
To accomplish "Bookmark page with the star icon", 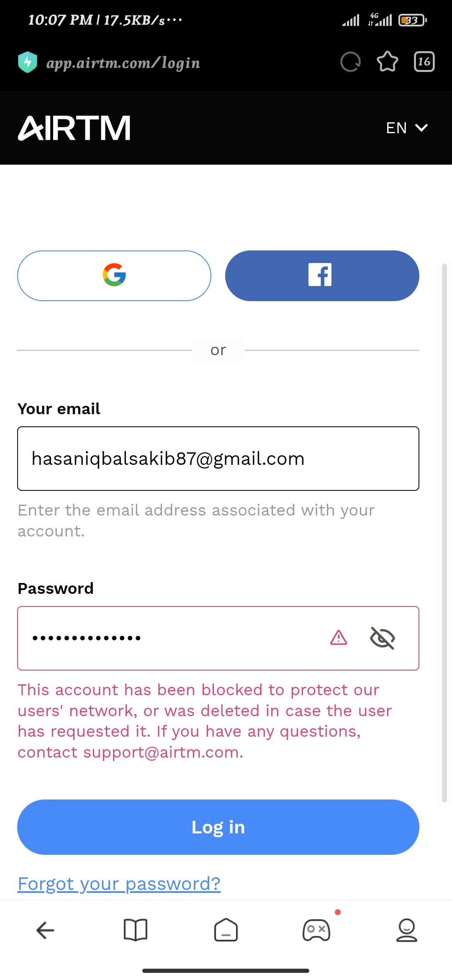I will (x=387, y=62).
